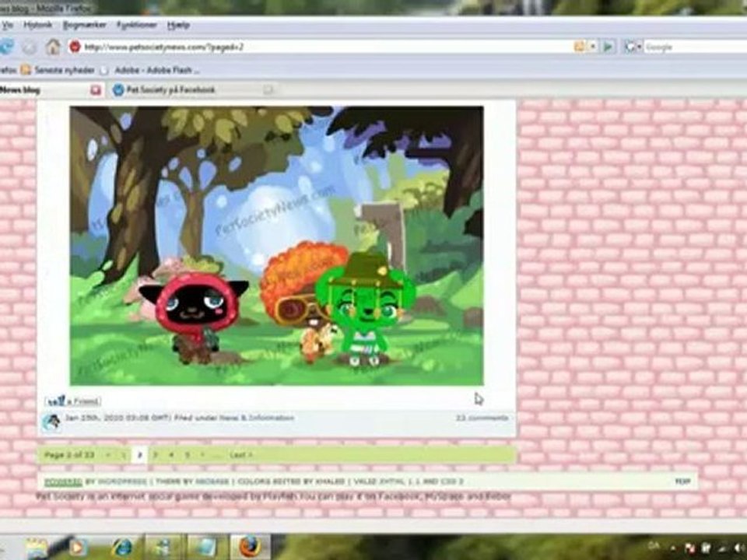
Task: Go to the Home page icon
Action: coord(53,47)
